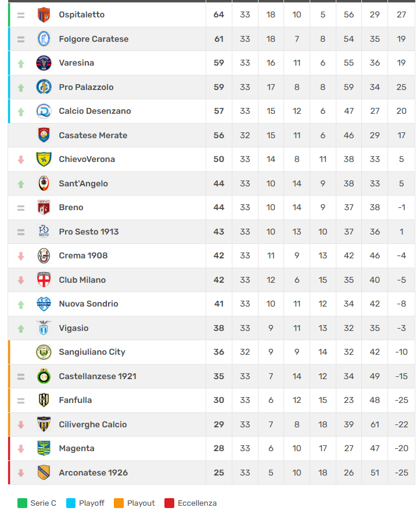Open the Calcio Desenzano team link
420x515 pixels.
pyautogui.click(x=95, y=111)
